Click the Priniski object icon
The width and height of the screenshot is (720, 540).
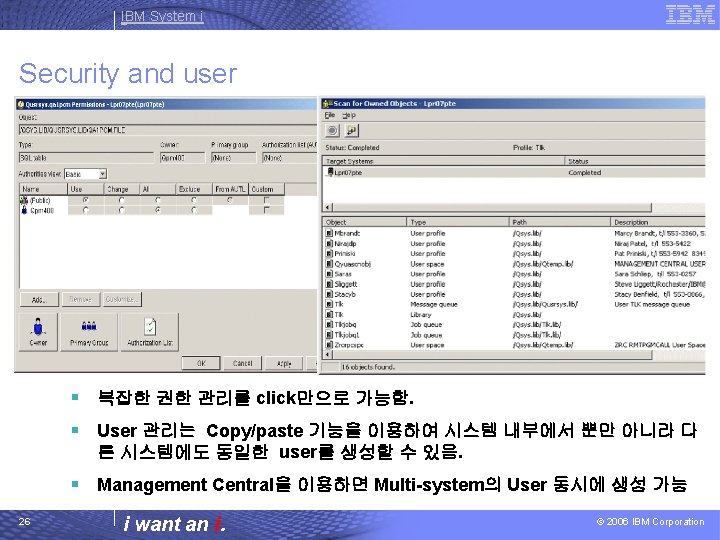[329, 253]
